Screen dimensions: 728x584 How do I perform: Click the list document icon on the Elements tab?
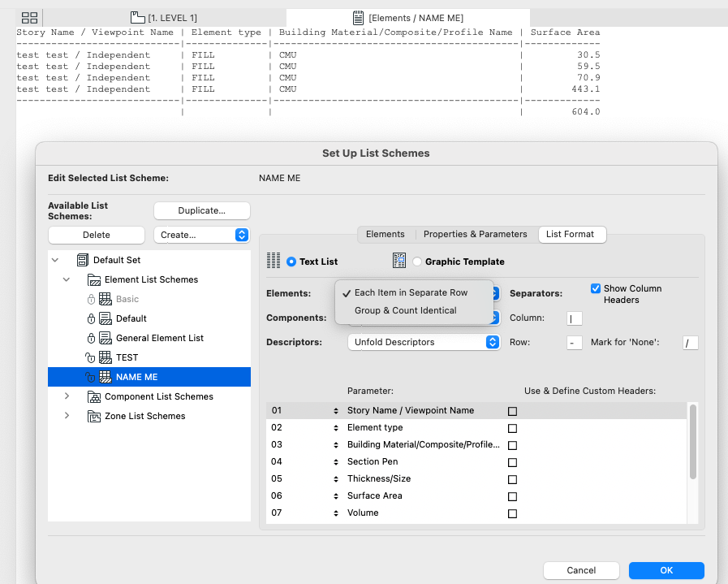[358, 18]
